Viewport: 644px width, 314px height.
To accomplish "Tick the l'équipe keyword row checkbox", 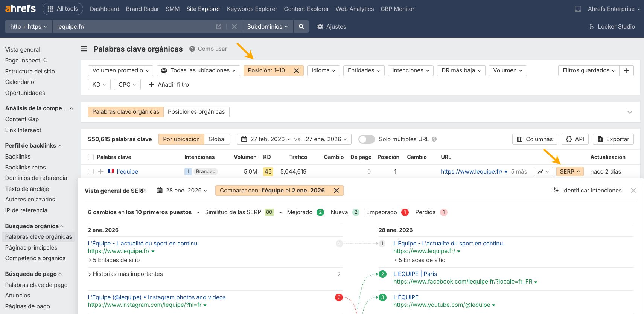I will pyautogui.click(x=91, y=172).
